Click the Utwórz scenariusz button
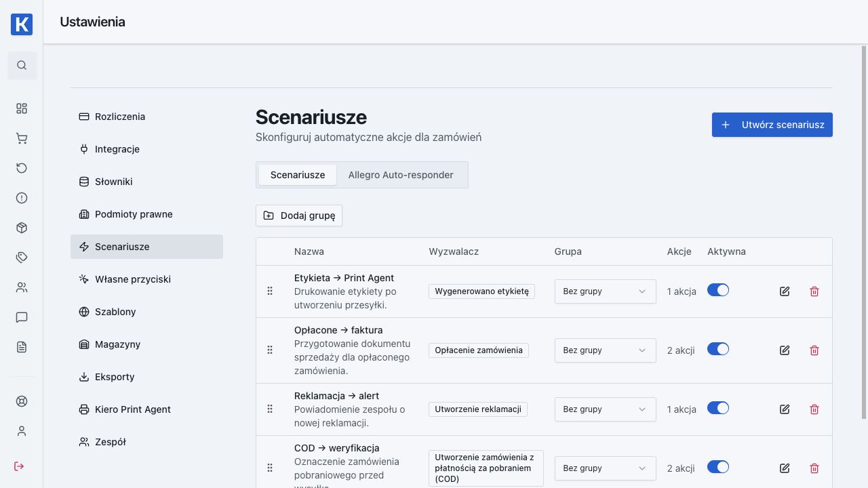 pos(772,125)
